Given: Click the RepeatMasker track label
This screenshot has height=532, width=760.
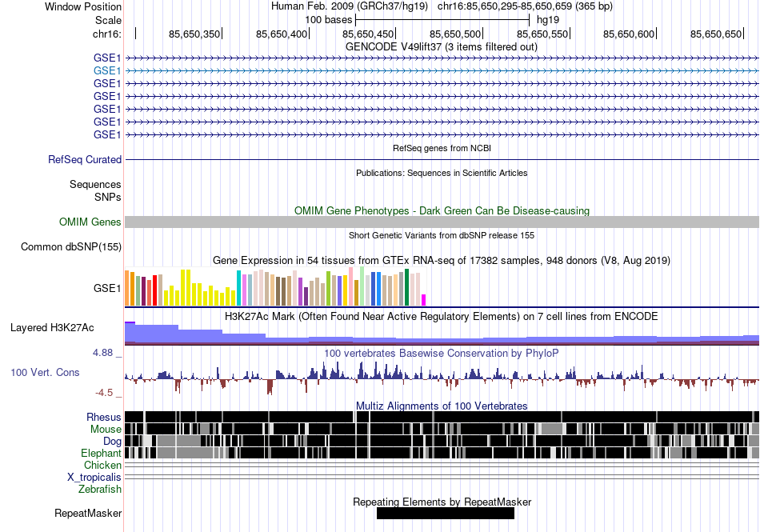Looking at the screenshot, I should pos(88,513).
